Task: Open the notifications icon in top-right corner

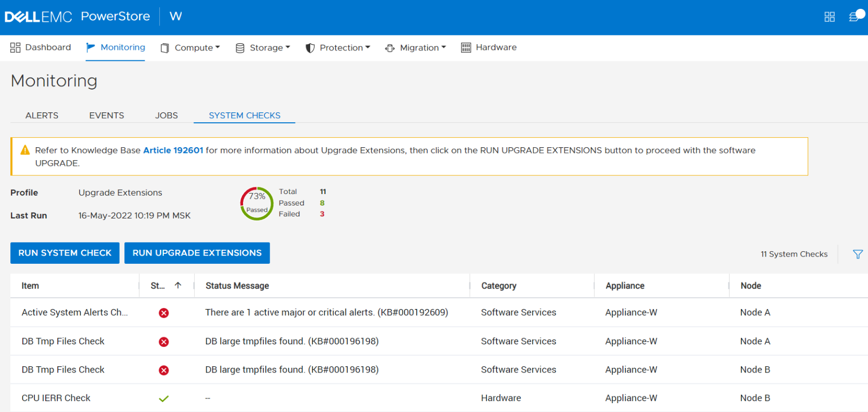Action: 855,17
